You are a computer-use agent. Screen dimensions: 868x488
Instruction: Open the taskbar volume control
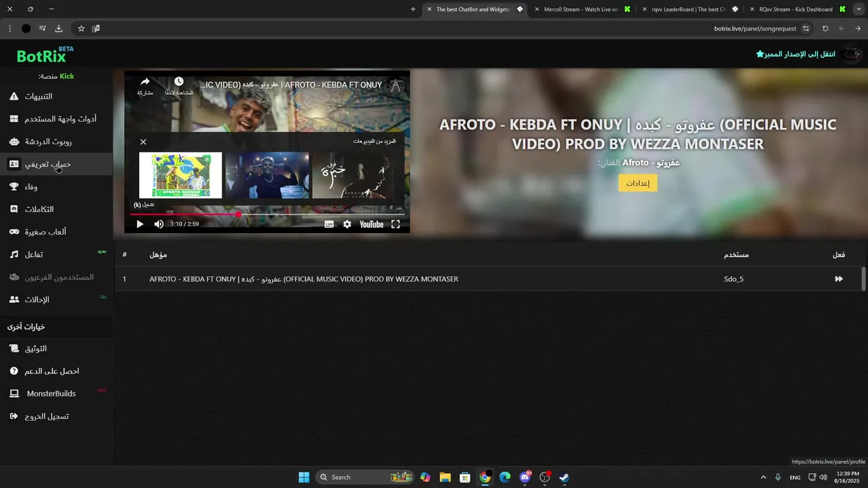pyautogui.click(x=823, y=477)
